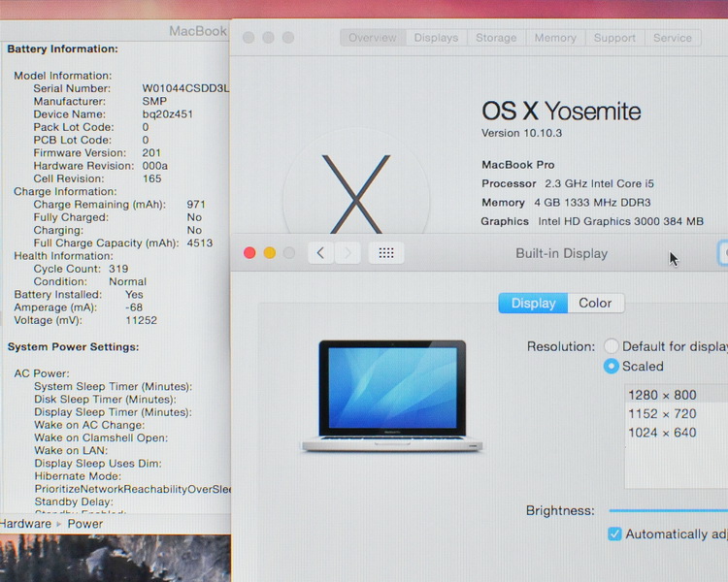The image size is (728, 582).
Task: Click the System Power Settings heading
Action: coord(73,346)
